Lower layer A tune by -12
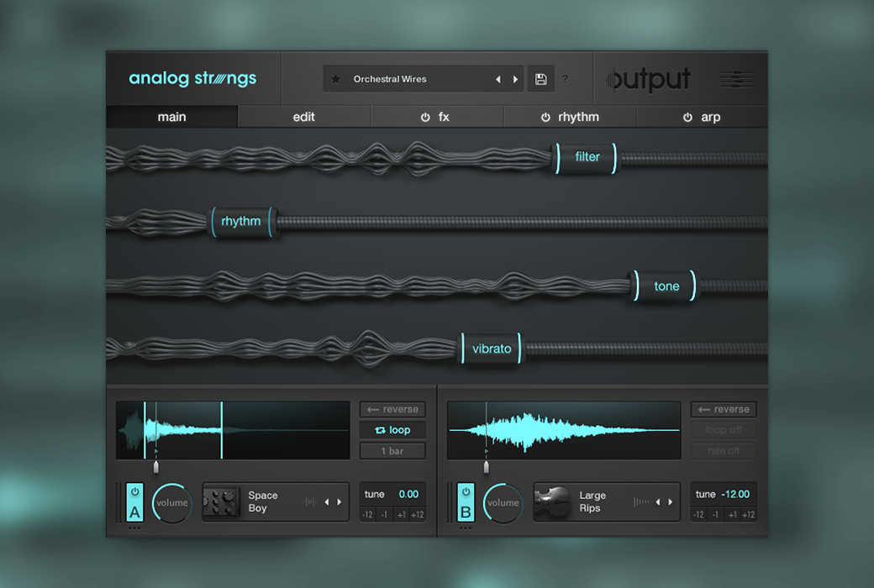 [367, 515]
